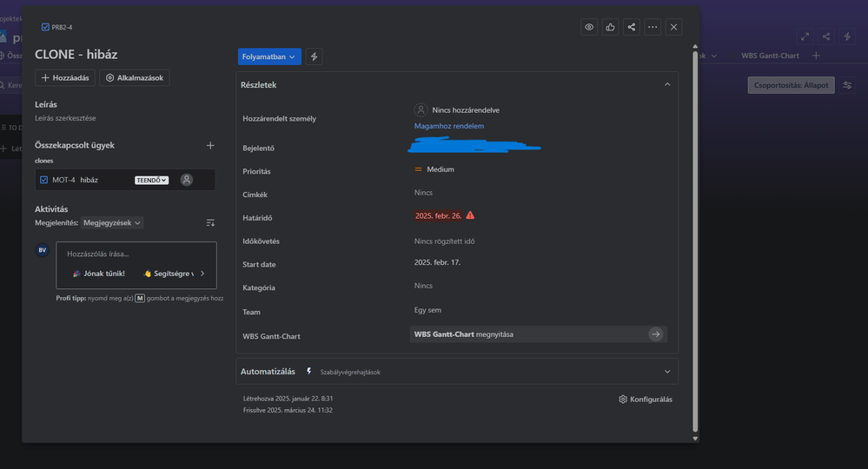The height and width of the screenshot is (469, 868).
Task: Open WBS Gantt-Chart with arrow icon
Action: tap(655, 334)
